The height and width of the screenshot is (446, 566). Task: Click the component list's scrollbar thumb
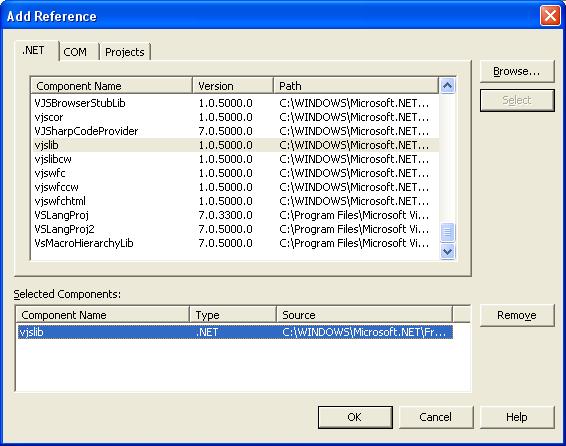pyautogui.click(x=448, y=232)
